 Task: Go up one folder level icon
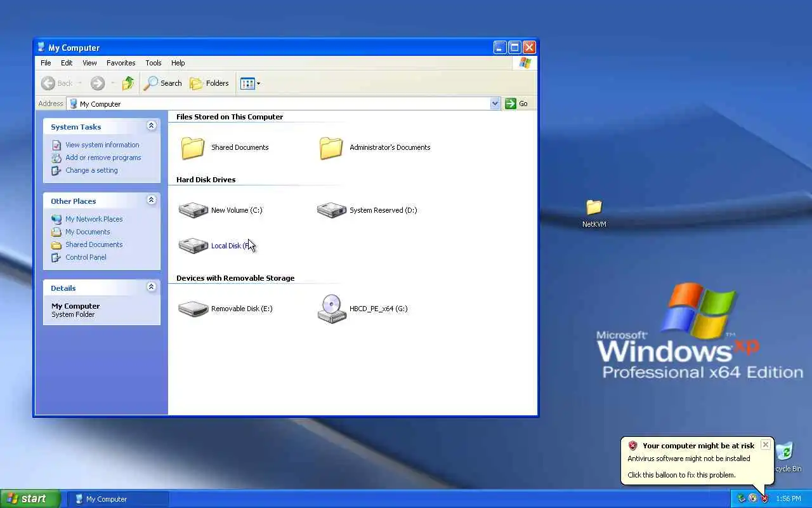(128, 83)
